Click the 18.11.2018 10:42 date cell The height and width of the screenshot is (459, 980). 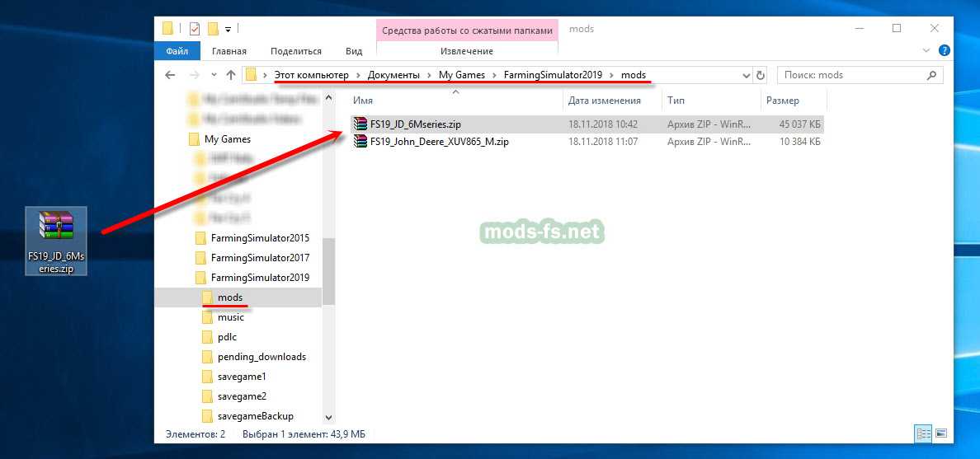point(603,124)
